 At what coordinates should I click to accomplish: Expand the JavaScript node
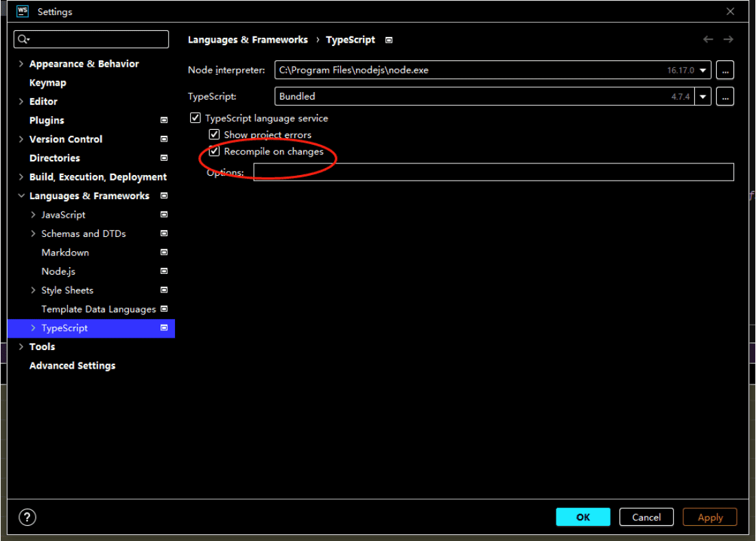pyautogui.click(x=33, y=214)
